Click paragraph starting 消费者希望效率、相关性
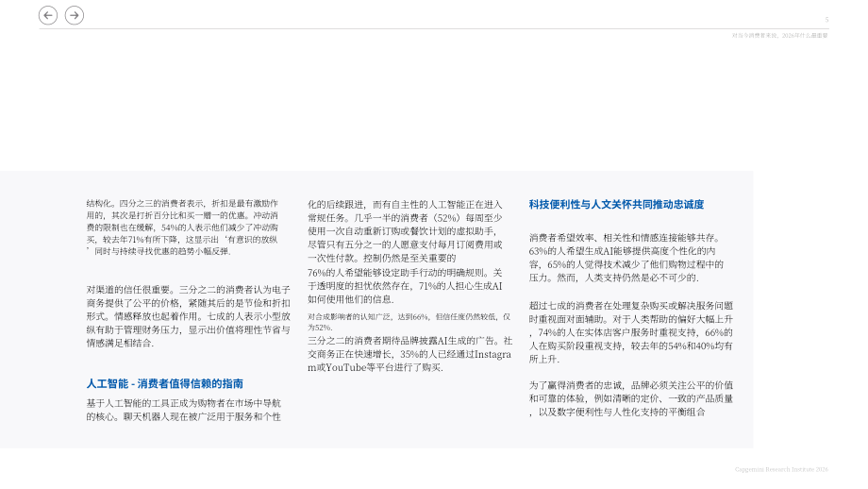868x489 pixels. tap(626, 258)
